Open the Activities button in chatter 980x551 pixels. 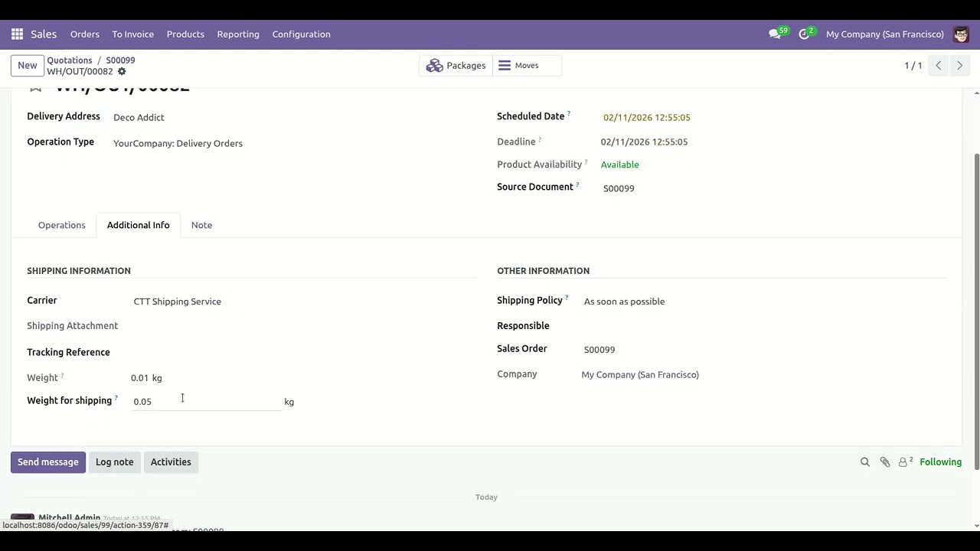(x=171, y=462)
